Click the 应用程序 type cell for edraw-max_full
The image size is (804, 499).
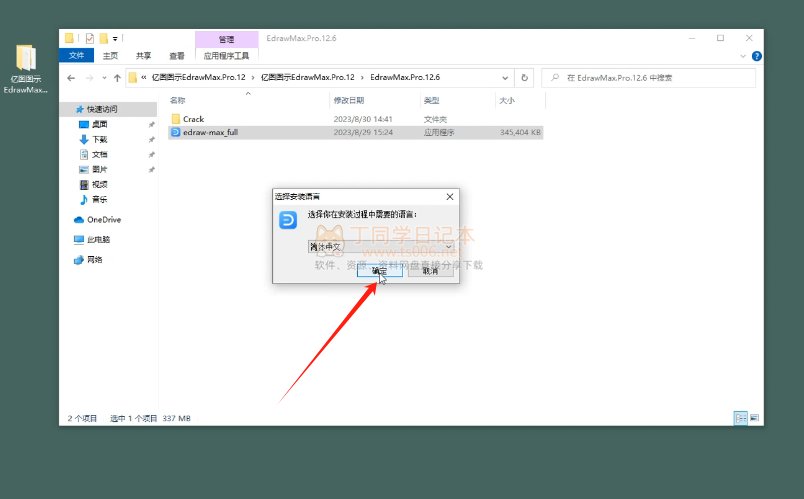coord(439,132)
